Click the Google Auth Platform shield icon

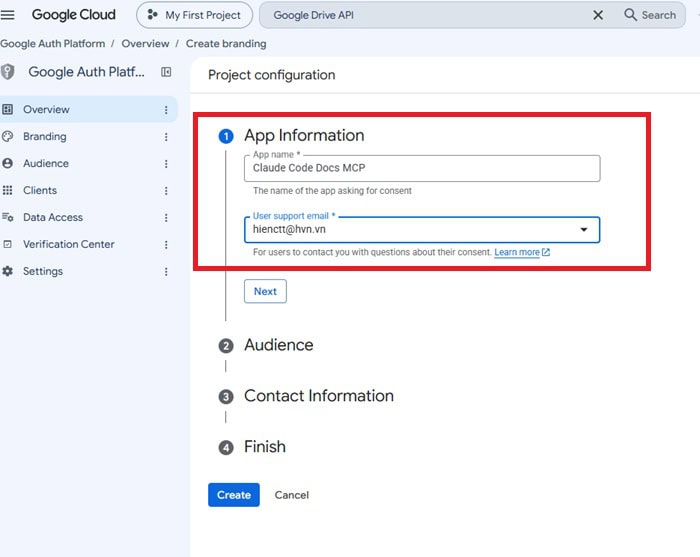click(x=8, y=72)
